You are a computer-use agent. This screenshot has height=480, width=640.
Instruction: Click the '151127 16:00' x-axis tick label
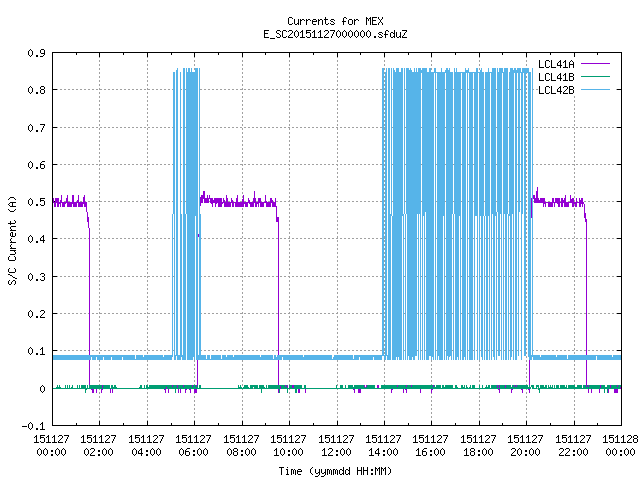[x=430, y=445]
